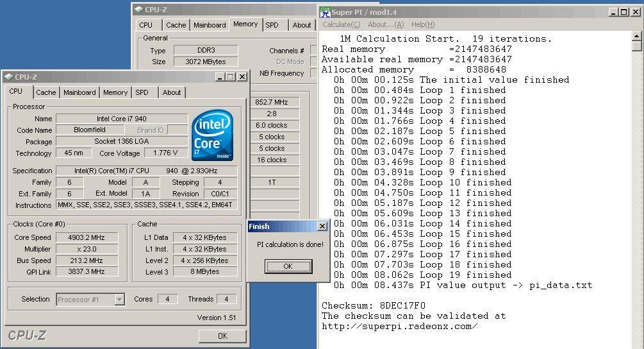Click the Multiplier value x 23.0
The width and height of the screenshot is (644, 349).
(87, 249)
